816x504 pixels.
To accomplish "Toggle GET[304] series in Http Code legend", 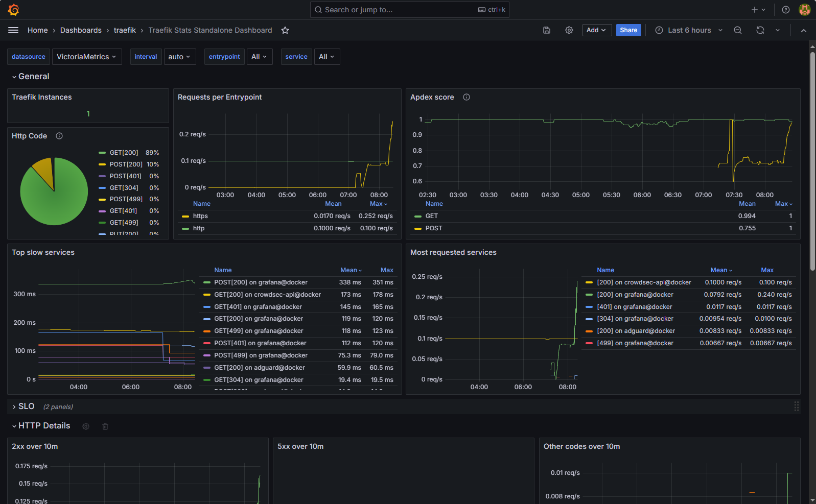I will click(x=124, y=188).
